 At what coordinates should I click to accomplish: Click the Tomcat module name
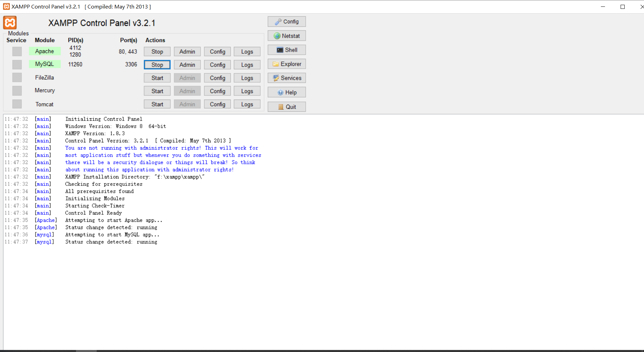[x=44, y=104]
